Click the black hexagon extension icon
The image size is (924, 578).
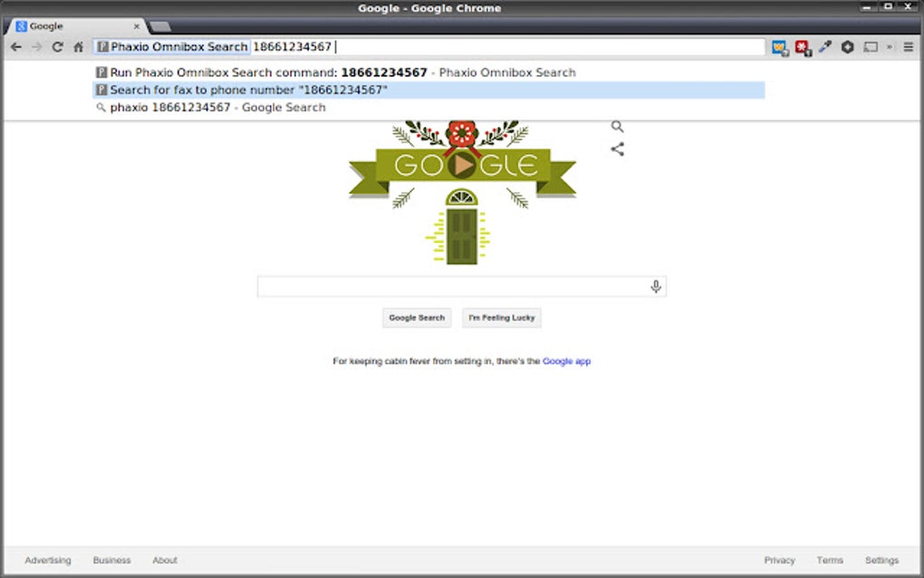click(x=847, y=46)
